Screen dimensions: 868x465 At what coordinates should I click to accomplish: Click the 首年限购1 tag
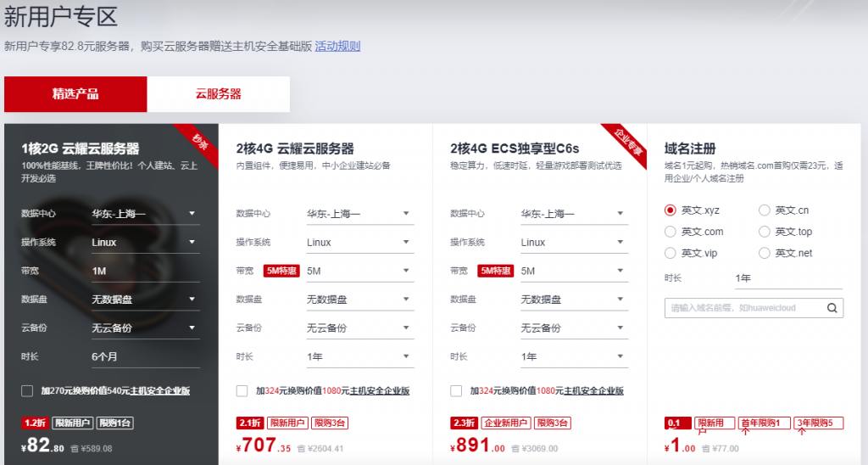pyautogui.click(x=764, y=423)
